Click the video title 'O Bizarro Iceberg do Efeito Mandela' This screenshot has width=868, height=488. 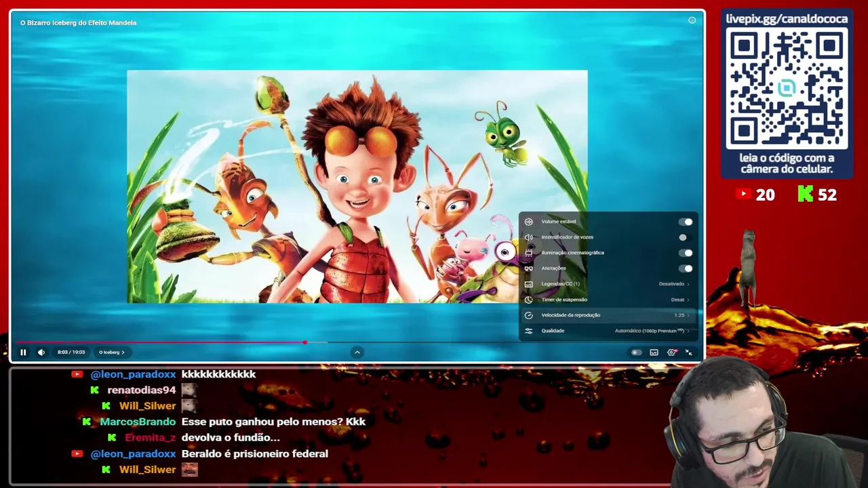(x=79, y=22)
